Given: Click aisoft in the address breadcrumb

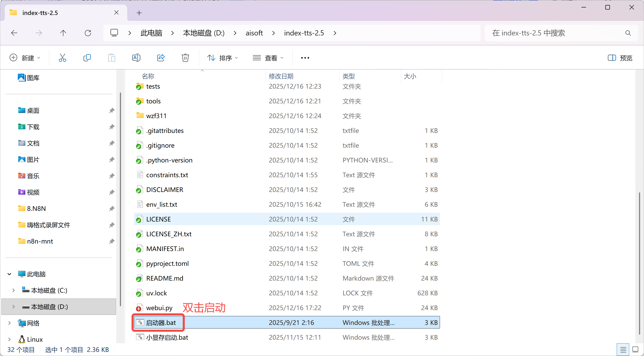Looking at the screenshot, I should 254,33.
